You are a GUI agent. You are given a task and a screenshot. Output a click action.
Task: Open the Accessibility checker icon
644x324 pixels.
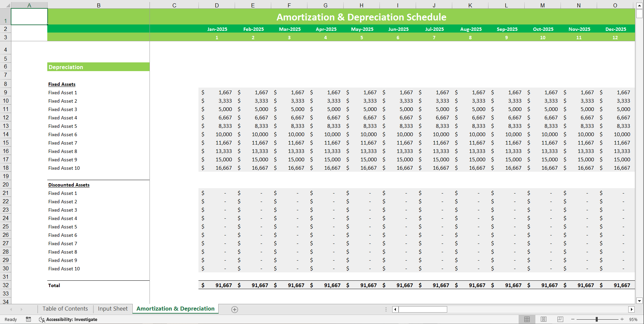click(x=42, y=320)
